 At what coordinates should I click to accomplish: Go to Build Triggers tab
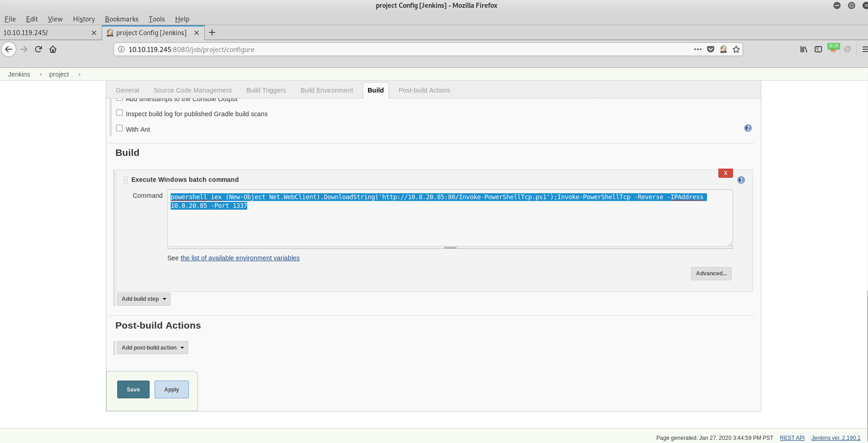[x=266, y=90]
